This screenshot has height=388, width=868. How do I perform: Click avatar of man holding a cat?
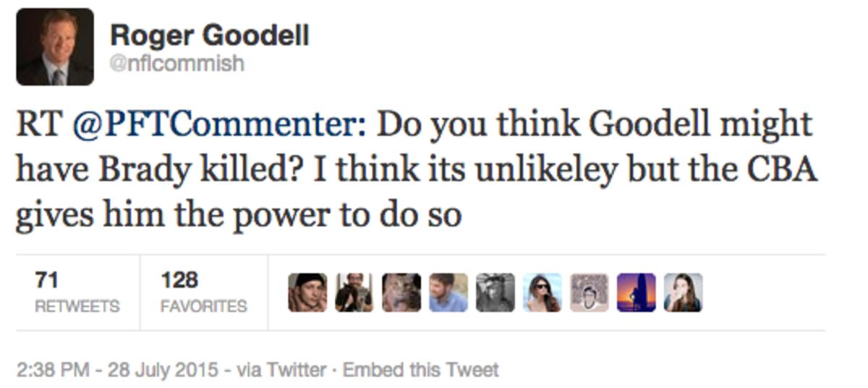pyautogui.click(x=354, y=293)
